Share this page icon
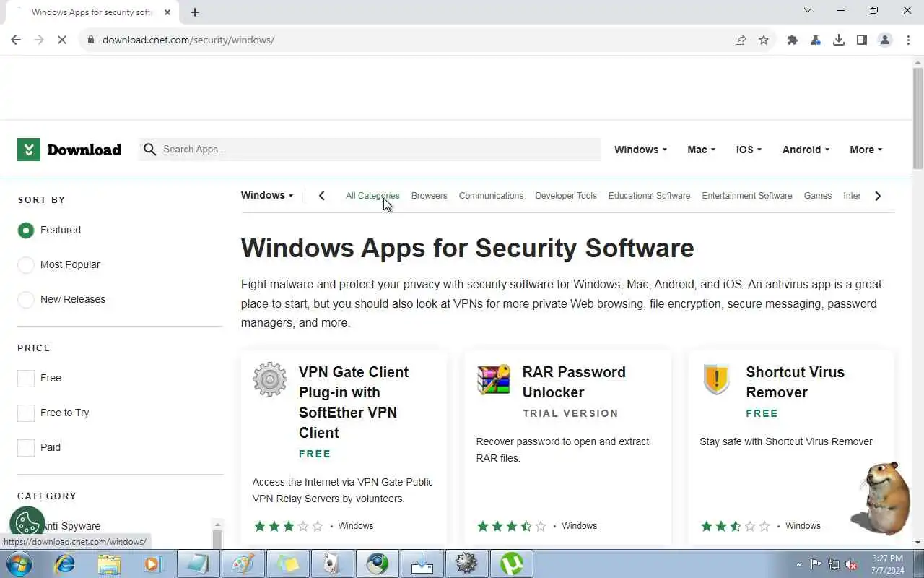Screen dimensions: 924x578 [x=741, y=40]
